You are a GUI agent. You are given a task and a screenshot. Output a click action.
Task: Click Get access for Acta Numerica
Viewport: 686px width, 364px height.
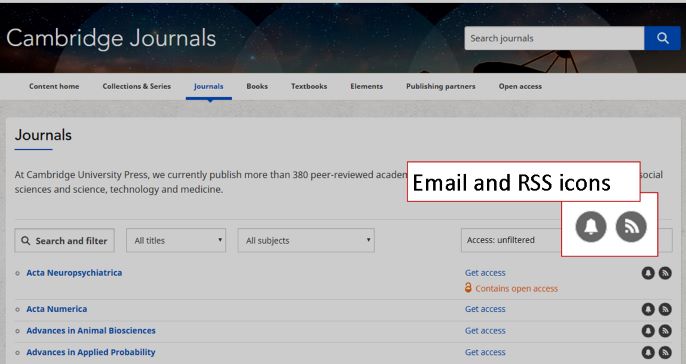pos(485,309)
